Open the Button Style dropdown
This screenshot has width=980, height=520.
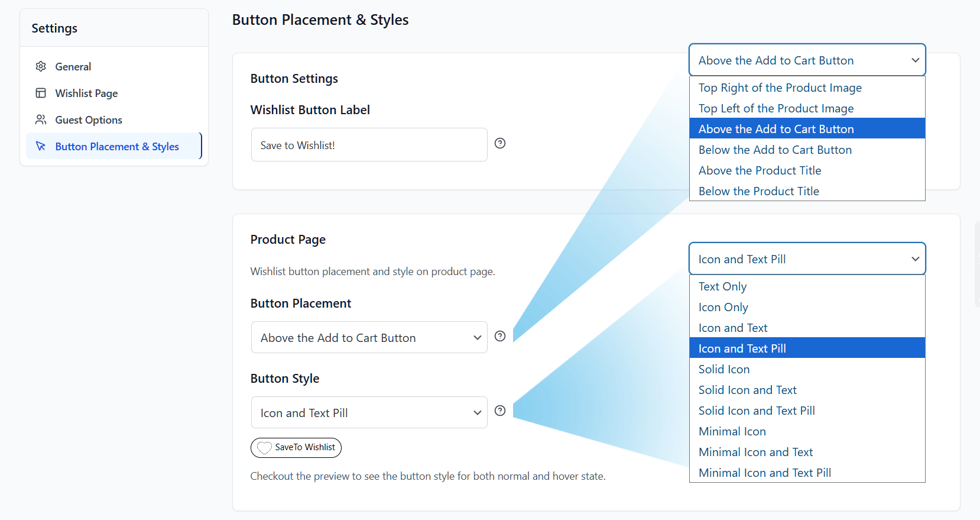[369, 413]
